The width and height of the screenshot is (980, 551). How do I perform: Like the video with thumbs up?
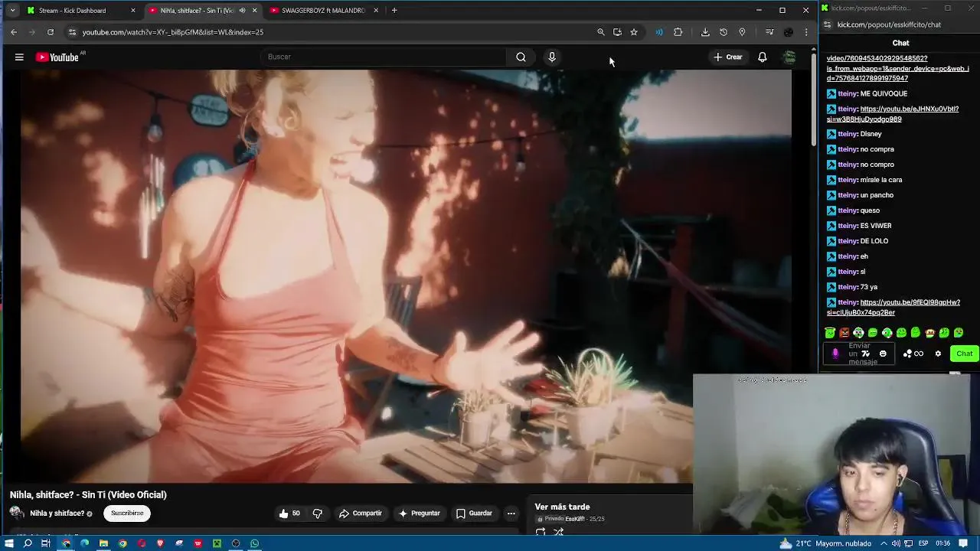[x=289, y=514]
